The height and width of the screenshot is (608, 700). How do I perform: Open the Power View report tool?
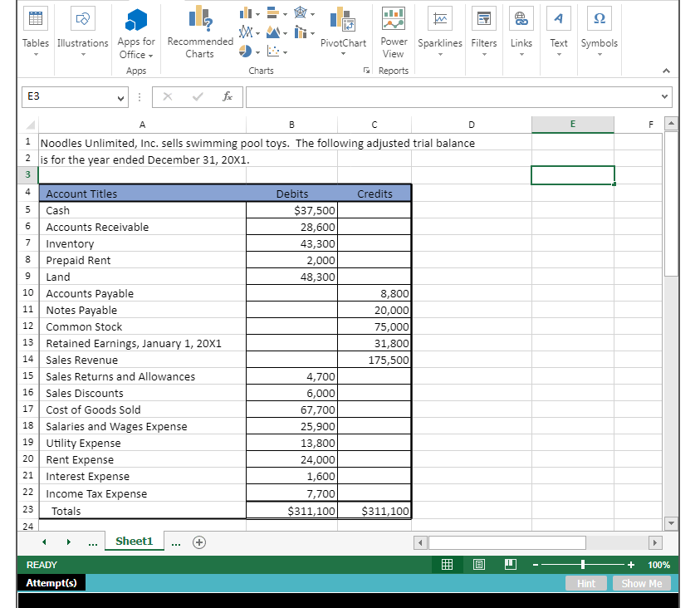pyautogui.click(x=394, y=29)
